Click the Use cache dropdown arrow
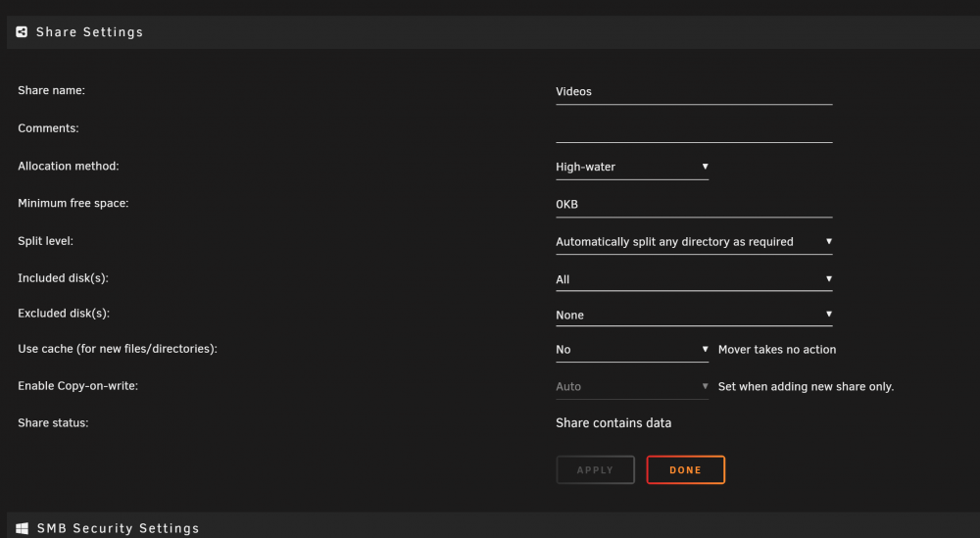 705,349
